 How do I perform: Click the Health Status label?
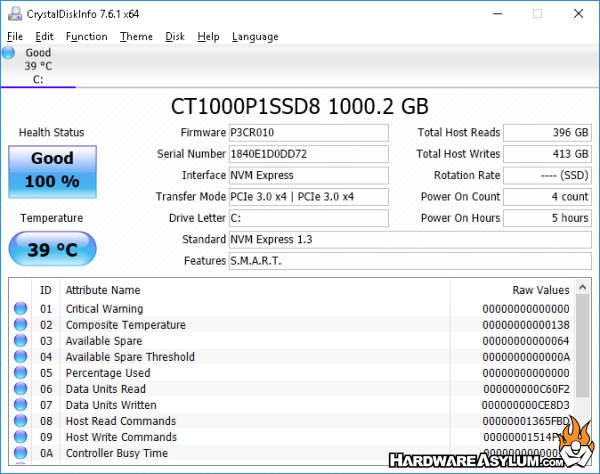pyautogui.click(x=52, y=132)
